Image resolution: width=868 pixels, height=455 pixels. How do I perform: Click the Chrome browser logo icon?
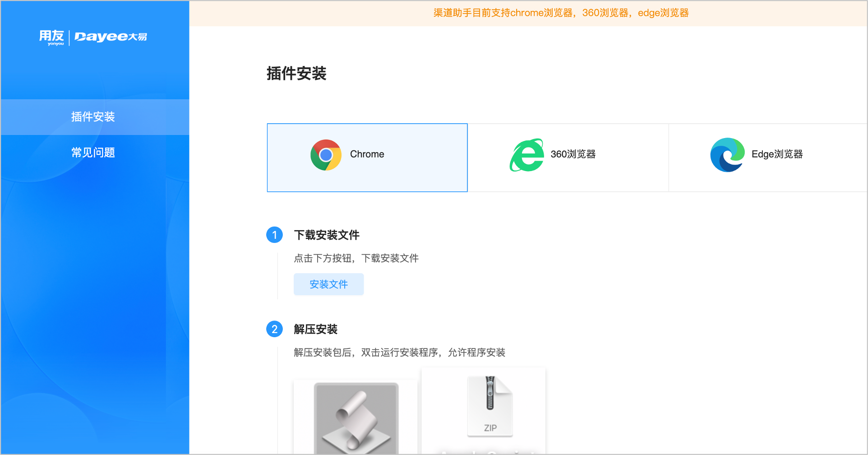326,155
